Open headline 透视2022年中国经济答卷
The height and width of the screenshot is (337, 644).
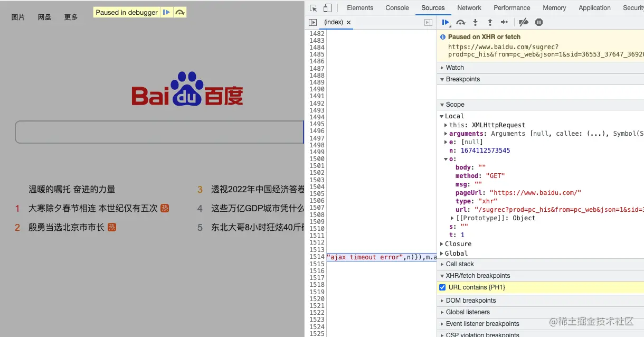(x=258, y=189)
